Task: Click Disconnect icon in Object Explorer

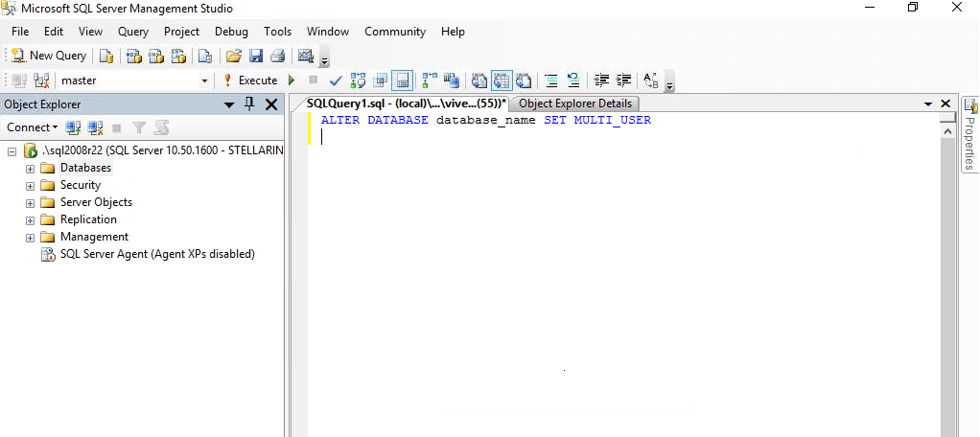Action: pos(95,128)
